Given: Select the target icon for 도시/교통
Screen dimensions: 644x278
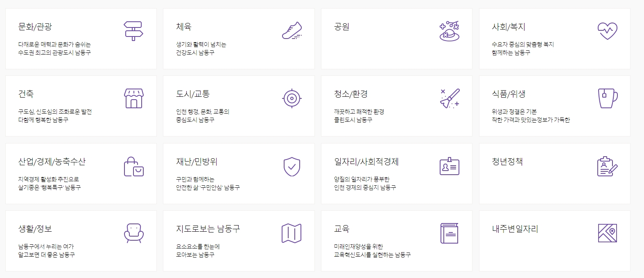Looking at the screenshot, I should click(292, 98).
